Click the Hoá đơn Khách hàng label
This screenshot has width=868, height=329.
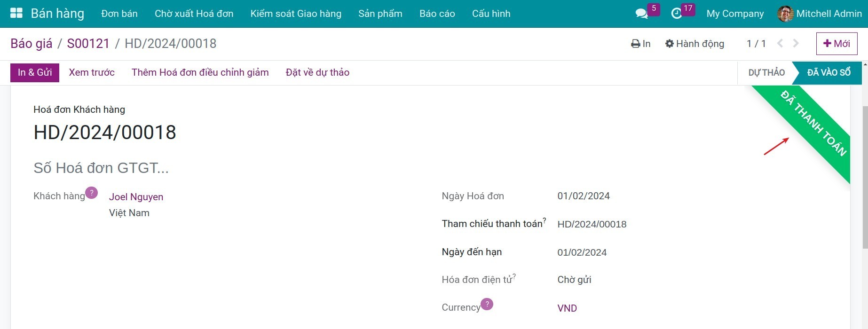point(79,110)
